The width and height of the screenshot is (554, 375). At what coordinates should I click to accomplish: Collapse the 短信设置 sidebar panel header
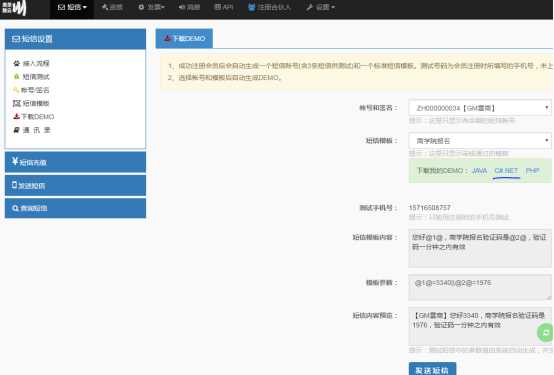(x=75, y=39)
